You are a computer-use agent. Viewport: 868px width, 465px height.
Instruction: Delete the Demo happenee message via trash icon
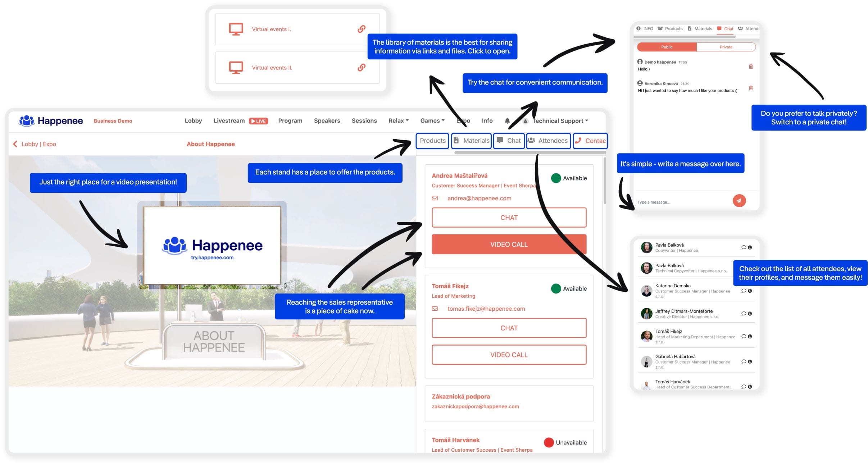point(751,67)
